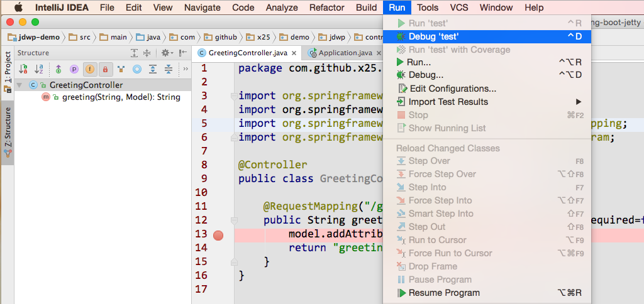Click blue Expand All icon in Structure toolbar

[x=153, y=69]
